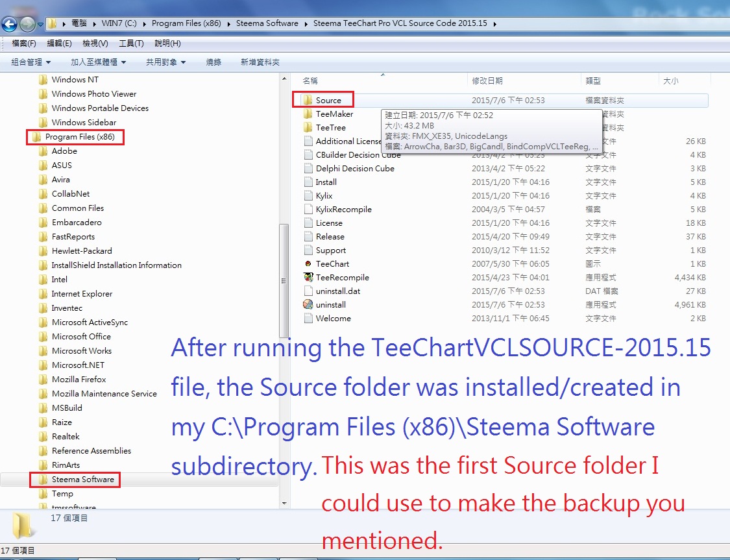
Task: Open the 說明(H) menu
Action: (x=167, y=43)
